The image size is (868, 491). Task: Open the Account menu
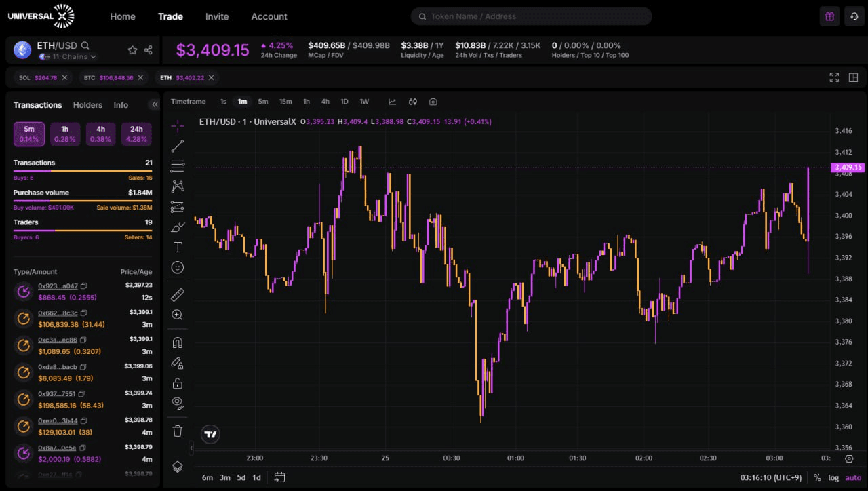click(x=269, y=16)
